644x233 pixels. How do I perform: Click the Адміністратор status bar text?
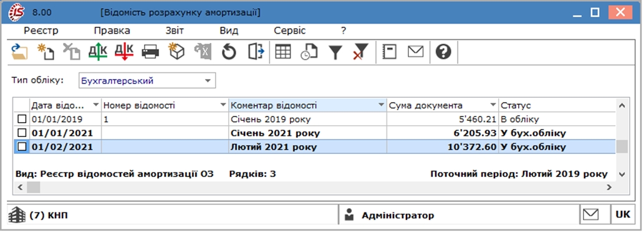tap(398, 216)
